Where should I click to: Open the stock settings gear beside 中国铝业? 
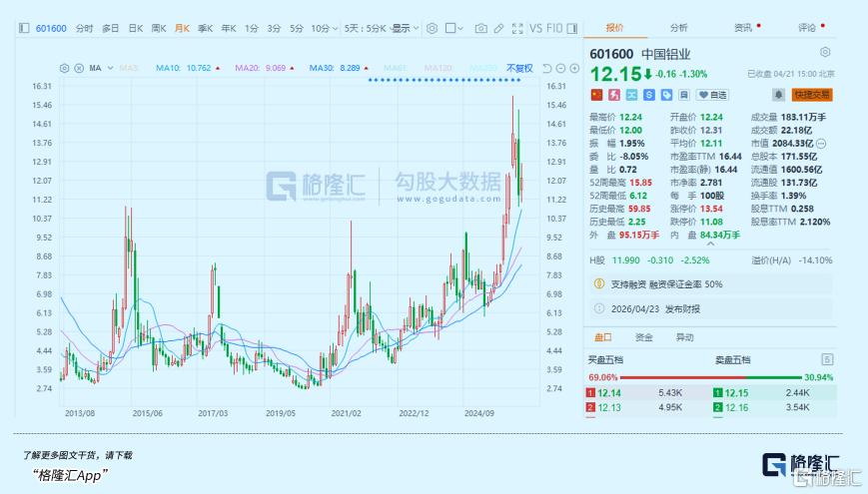(825, 52)
